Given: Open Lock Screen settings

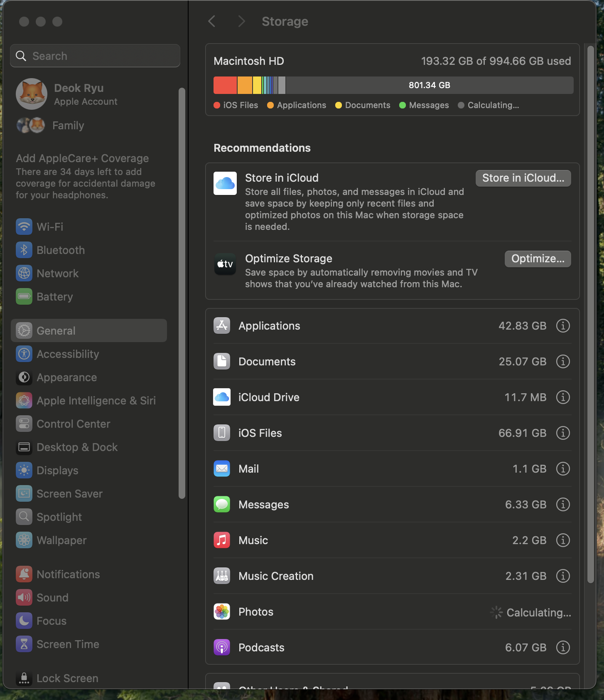Looking at the screenshot, I should coord(89,678).
